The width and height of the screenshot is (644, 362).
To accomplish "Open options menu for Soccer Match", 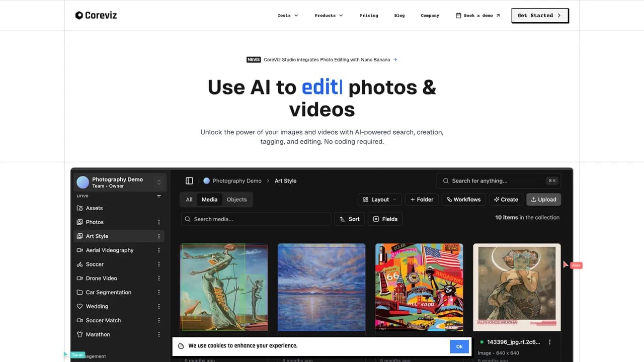I will (x=159, y=321).
